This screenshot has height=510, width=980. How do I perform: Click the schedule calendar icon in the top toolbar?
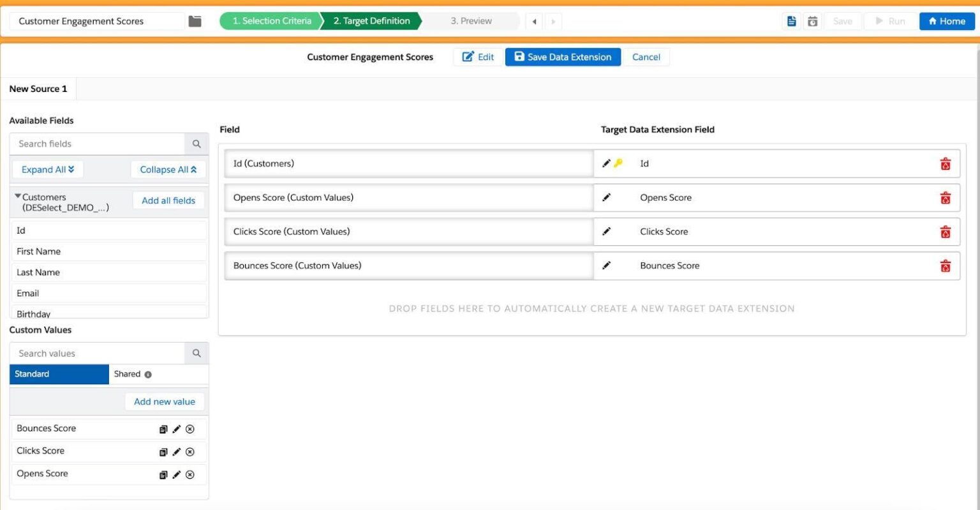[x=812, y=20]
